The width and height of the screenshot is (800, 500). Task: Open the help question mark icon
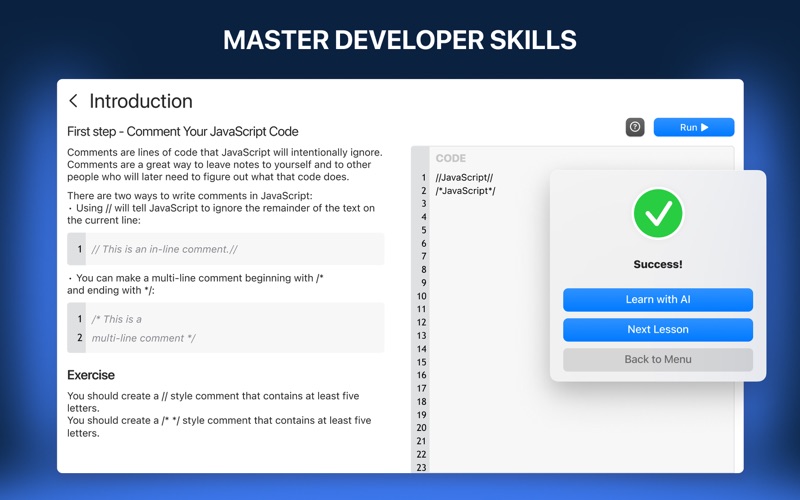(x=635, y=127)
